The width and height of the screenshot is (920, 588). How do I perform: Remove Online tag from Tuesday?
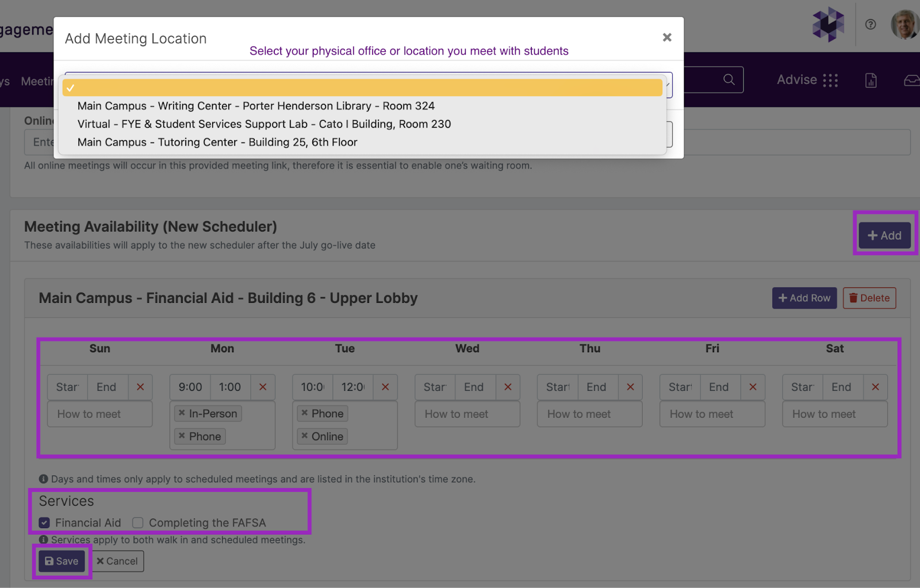coord(305,436)
